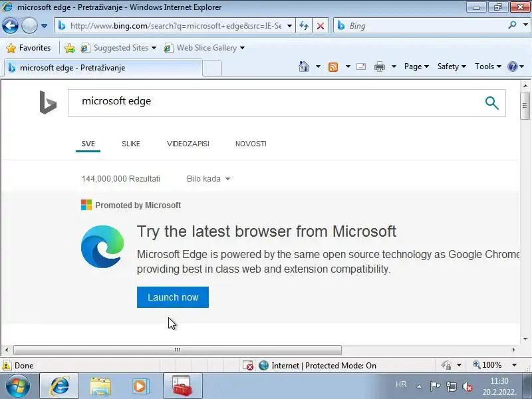This screenshot has width=532, height=399.
Task: Click the horizontal scrollbar thumb
Action: tap(177, 350)
